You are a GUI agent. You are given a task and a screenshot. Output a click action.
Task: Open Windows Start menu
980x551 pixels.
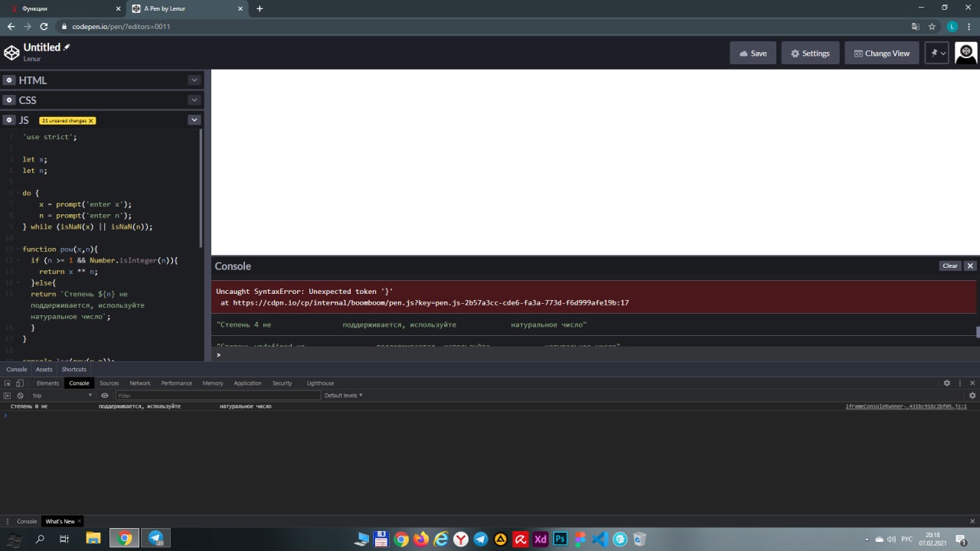click(15, 539)
